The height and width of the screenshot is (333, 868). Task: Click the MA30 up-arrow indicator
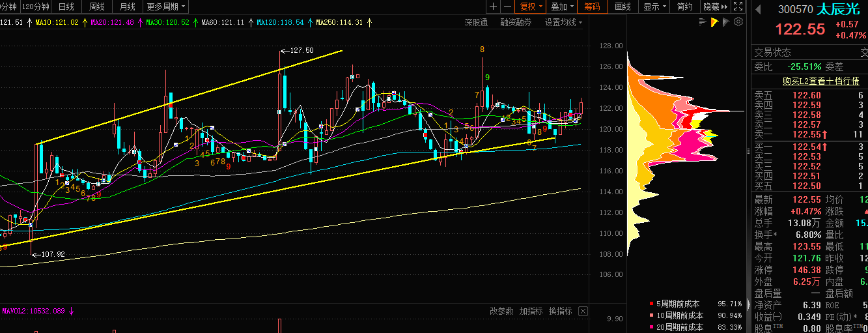195,22
